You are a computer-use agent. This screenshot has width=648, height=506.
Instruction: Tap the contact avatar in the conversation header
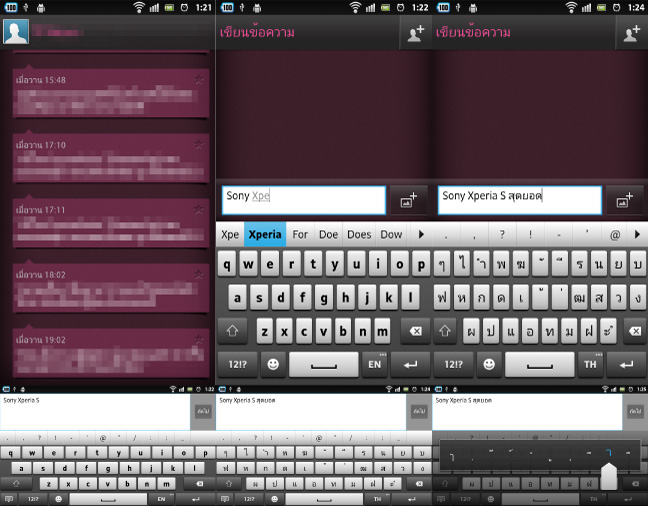[x=16, y=31]
